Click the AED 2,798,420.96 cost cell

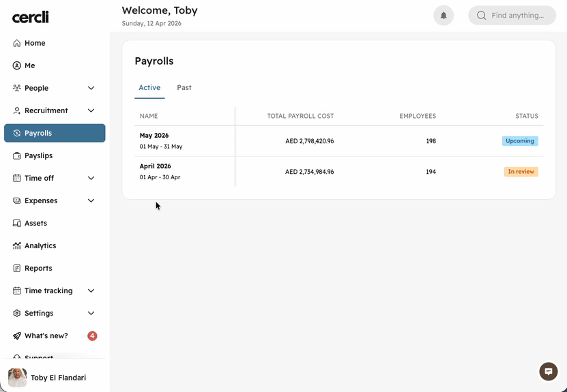pos(309,141)
